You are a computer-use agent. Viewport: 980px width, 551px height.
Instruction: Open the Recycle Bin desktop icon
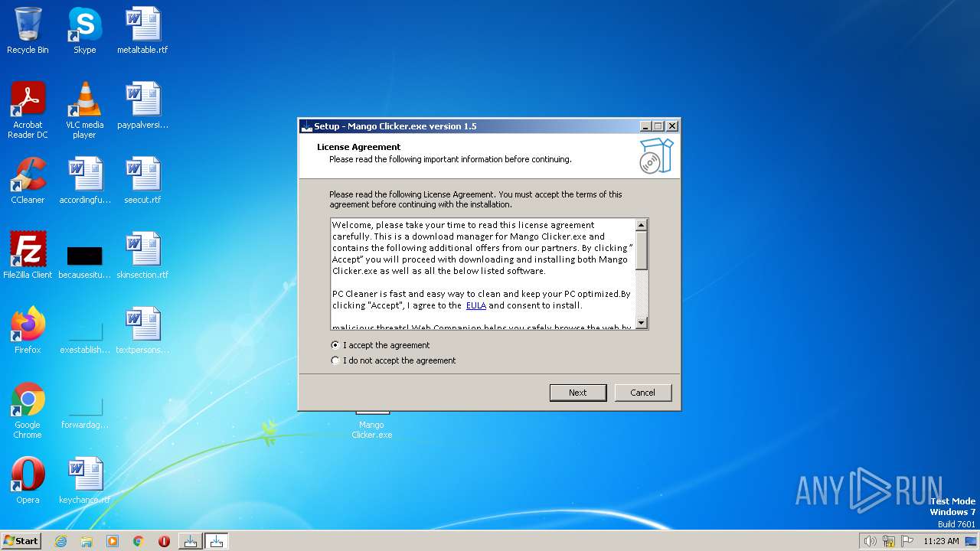point(28,31)
